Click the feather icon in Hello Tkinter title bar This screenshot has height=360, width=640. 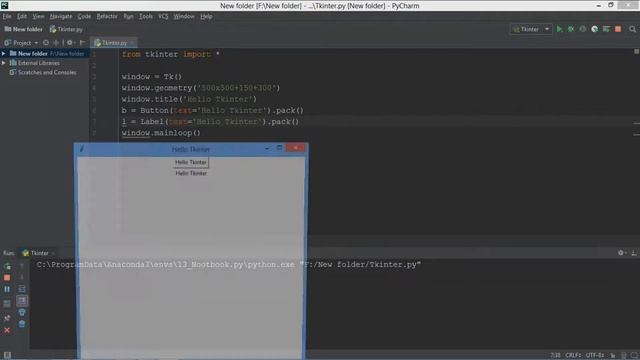82,149
